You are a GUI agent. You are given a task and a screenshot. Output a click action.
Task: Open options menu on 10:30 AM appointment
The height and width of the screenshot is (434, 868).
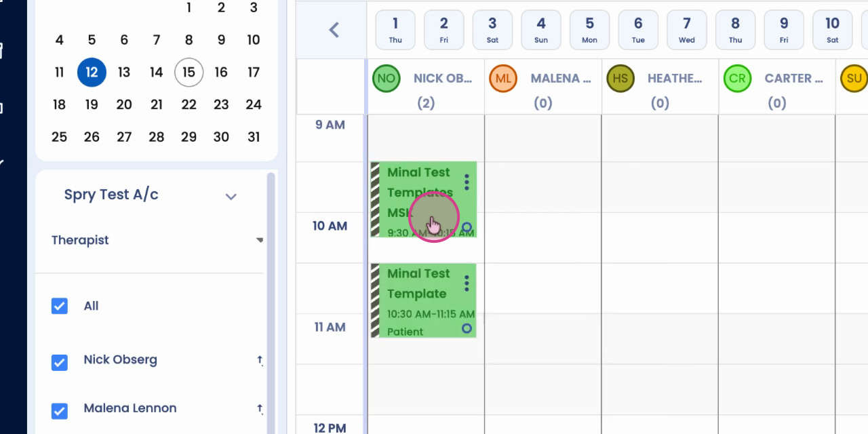467,283
